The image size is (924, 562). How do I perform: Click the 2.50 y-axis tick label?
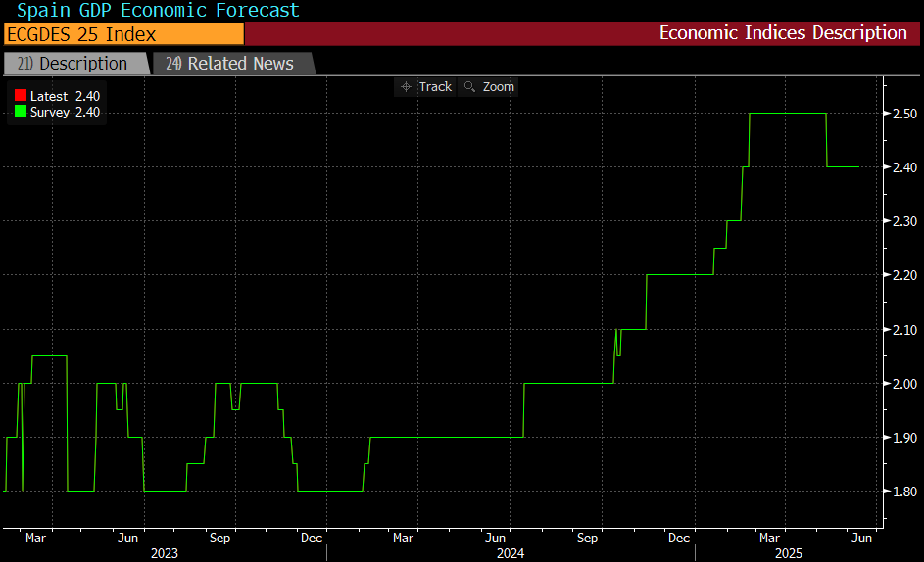coord(904,114)
